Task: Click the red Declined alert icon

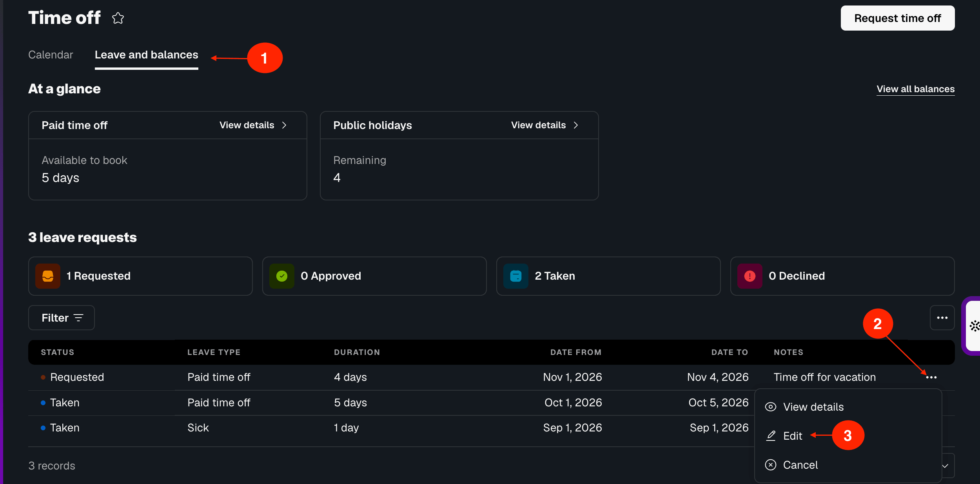Action: pos(750,276)
